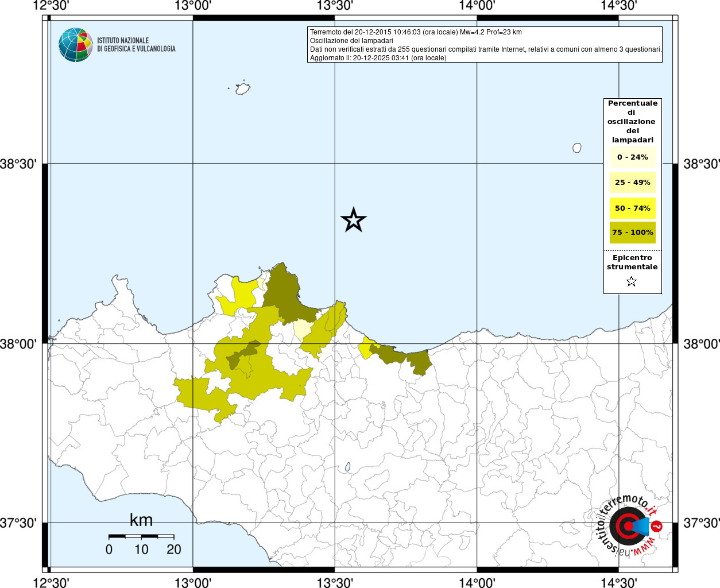
Task: Select the 50 - 74% legend swatch
Action: coord(632,208)
